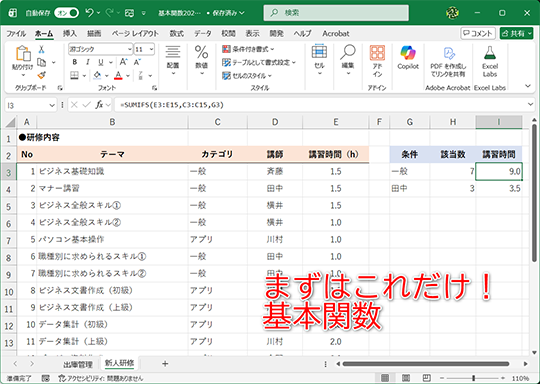
Task: Launch Copilot from the ribbon
Action: point(408,53)
